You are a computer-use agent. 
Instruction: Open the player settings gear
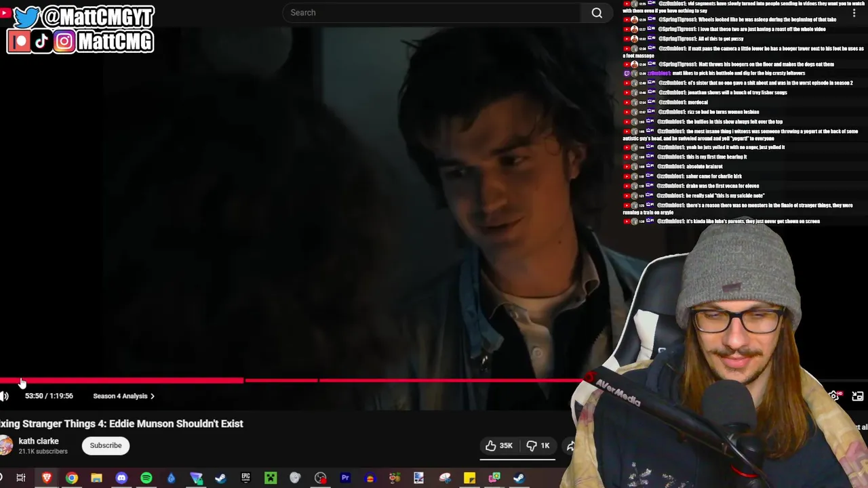834,396
